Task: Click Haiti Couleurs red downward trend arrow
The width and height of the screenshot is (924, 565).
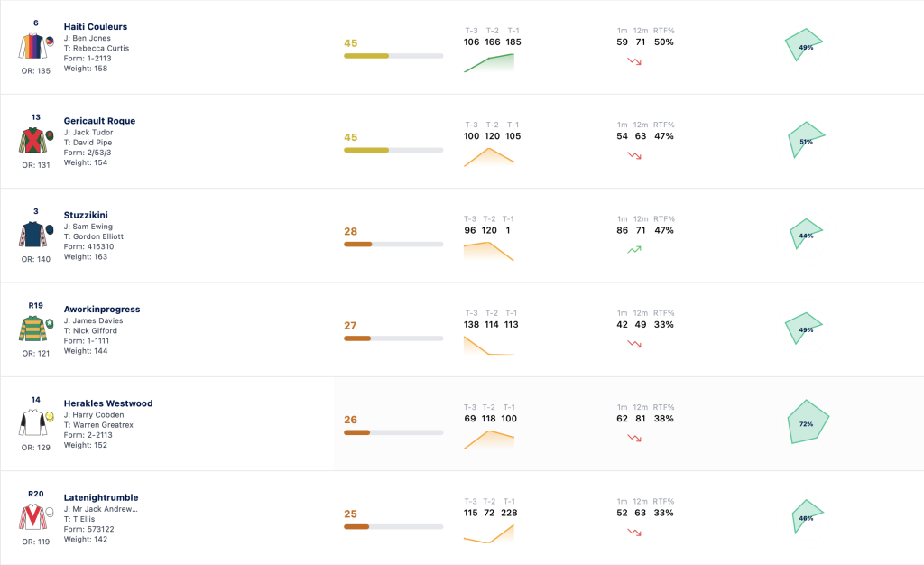Action: 634,61
